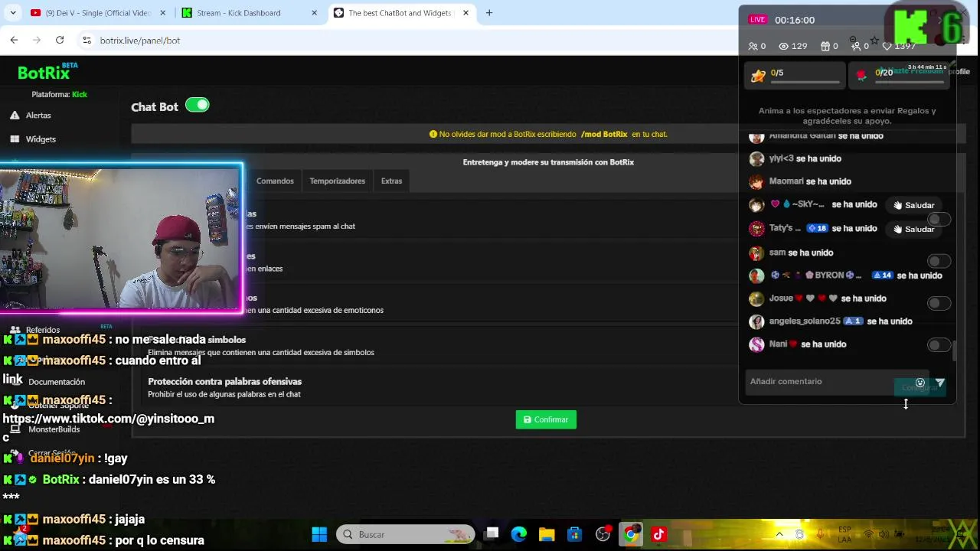Close the Stream - Kick Dashboard tab
980x551 pixels.
pyautogui.click(x=314, y=13)
